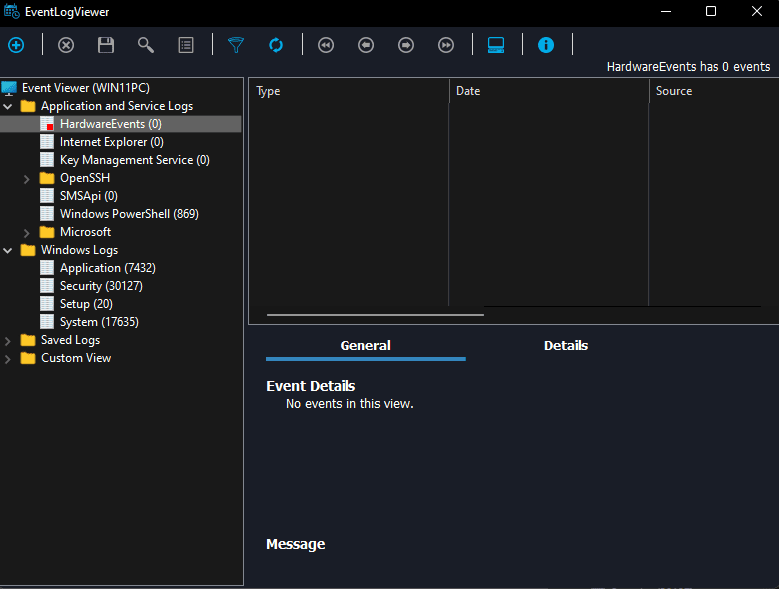Viewport: 779px width, 589px height.
Task: Jump to first page with double-left arrow
Action: tap(326, 45)
